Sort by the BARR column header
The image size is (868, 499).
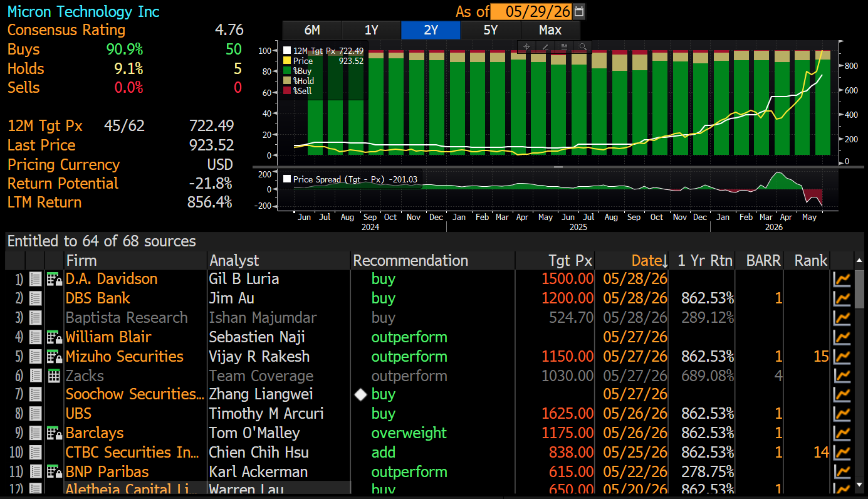pyautogui.click(x=760, y=261)
